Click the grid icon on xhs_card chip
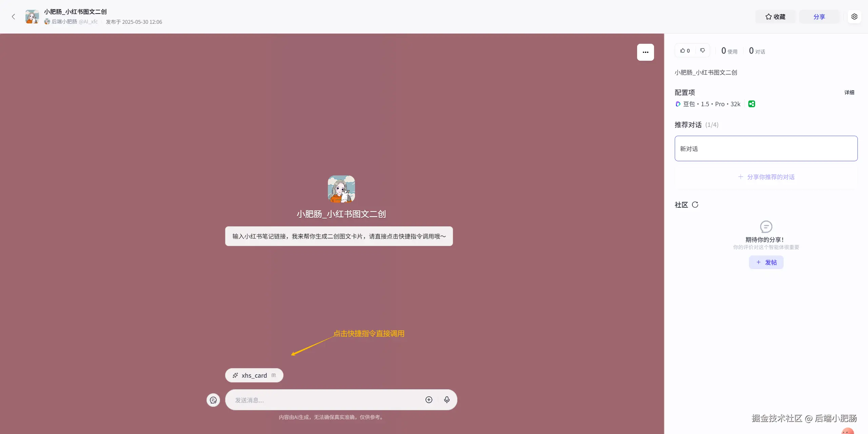The image size is (868, 434). [274, 375]
